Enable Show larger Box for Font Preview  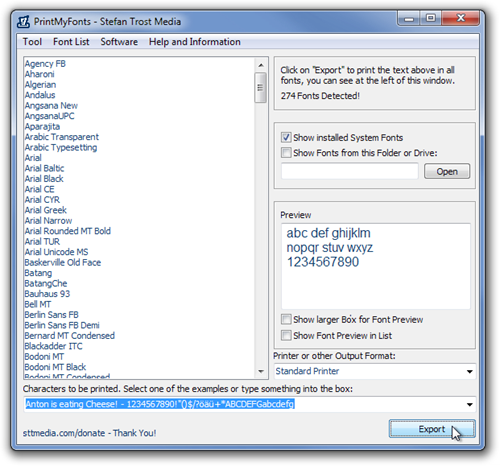tap(286, 319)
